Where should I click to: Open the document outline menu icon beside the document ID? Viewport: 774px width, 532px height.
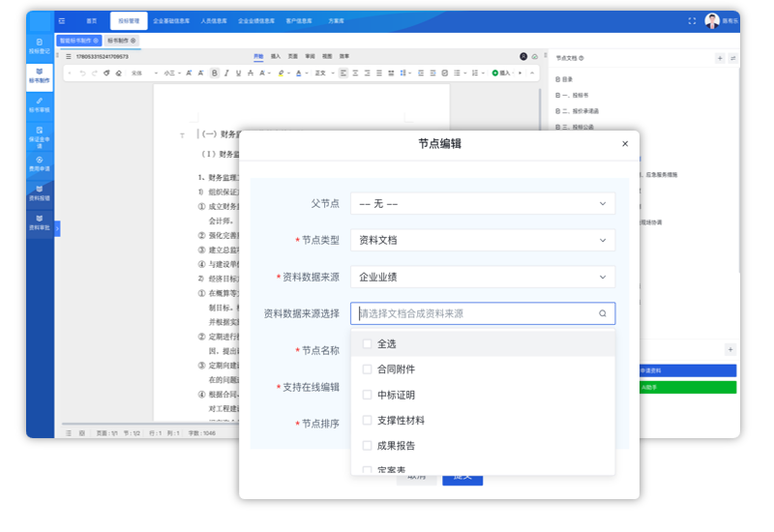pos(68,57)
